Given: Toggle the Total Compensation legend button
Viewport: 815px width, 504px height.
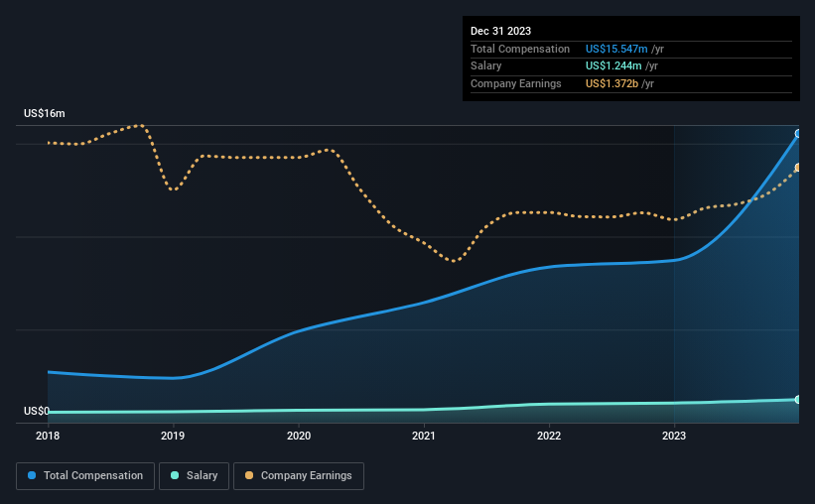Looking at the screenshot, I should tap(85, 476).
